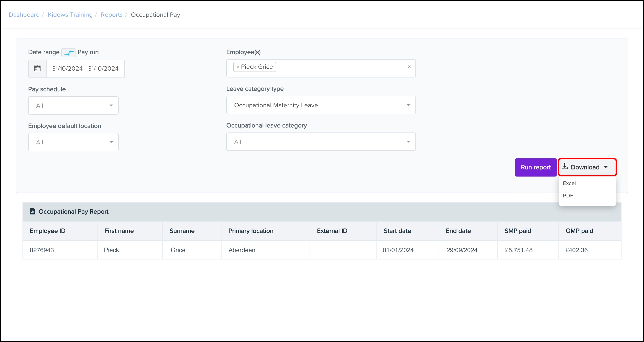Click the download arrow icon
This screenshot has height=342, width=644.
[x=565, y=166]
